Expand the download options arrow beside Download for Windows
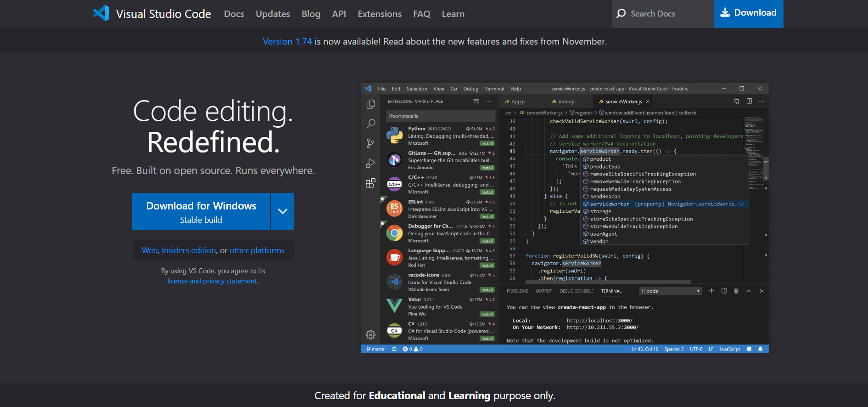868x407 pixels. (x=283, y=211)
